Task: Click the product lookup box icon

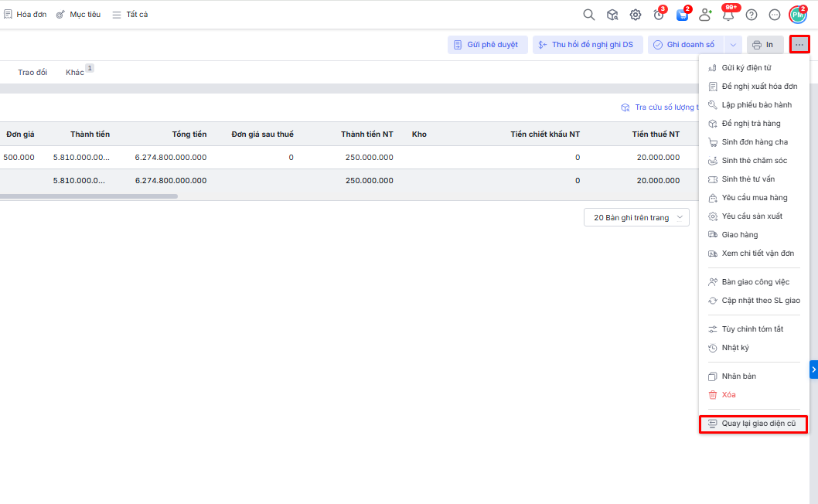Action: [x=612, y=15]
